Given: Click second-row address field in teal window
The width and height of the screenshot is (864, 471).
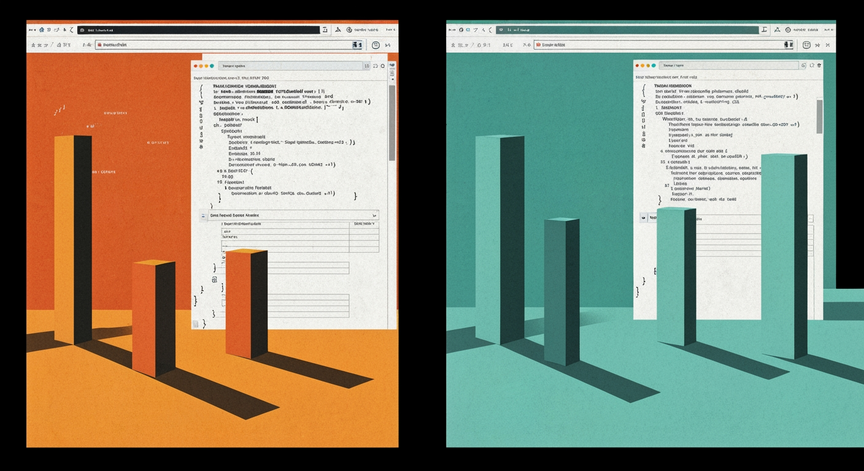Looking at the screenshot, I should click(x=663, y=45).
